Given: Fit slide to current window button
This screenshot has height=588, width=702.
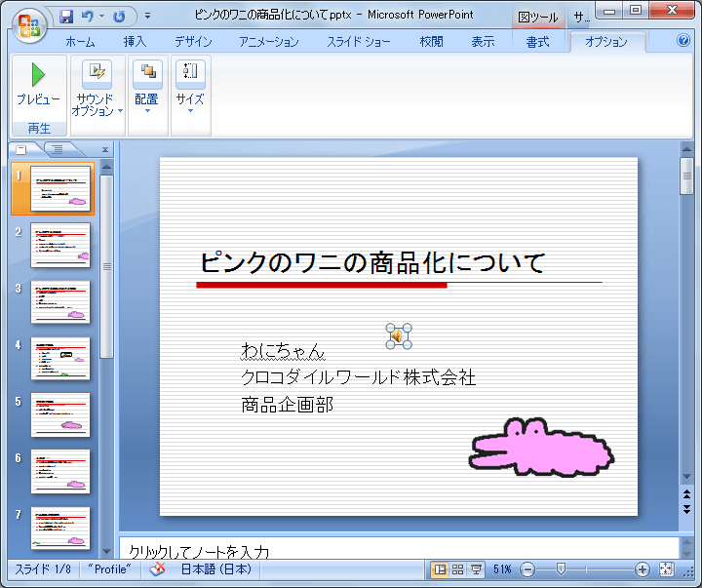Looking at the screenshot, I should pyautogui.click(x=667, y=569).
